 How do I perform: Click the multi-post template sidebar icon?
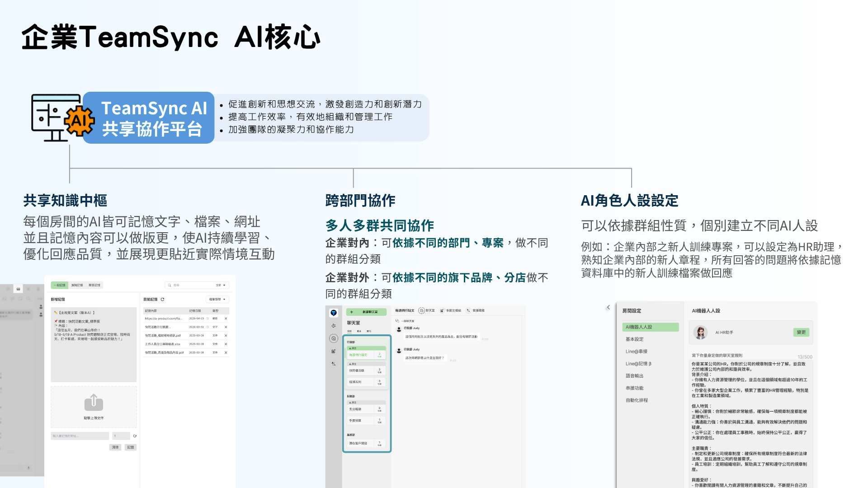click(x=334, y=351)
